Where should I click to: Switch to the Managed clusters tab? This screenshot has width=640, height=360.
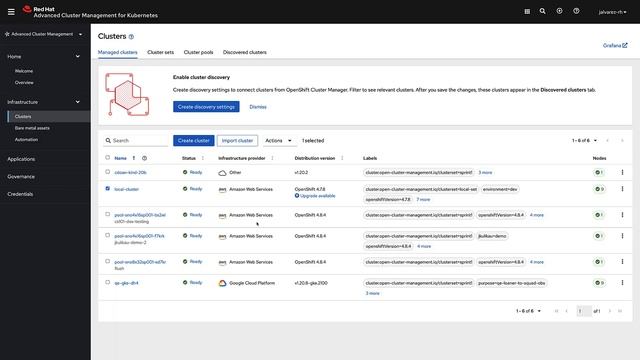point(118,52)
